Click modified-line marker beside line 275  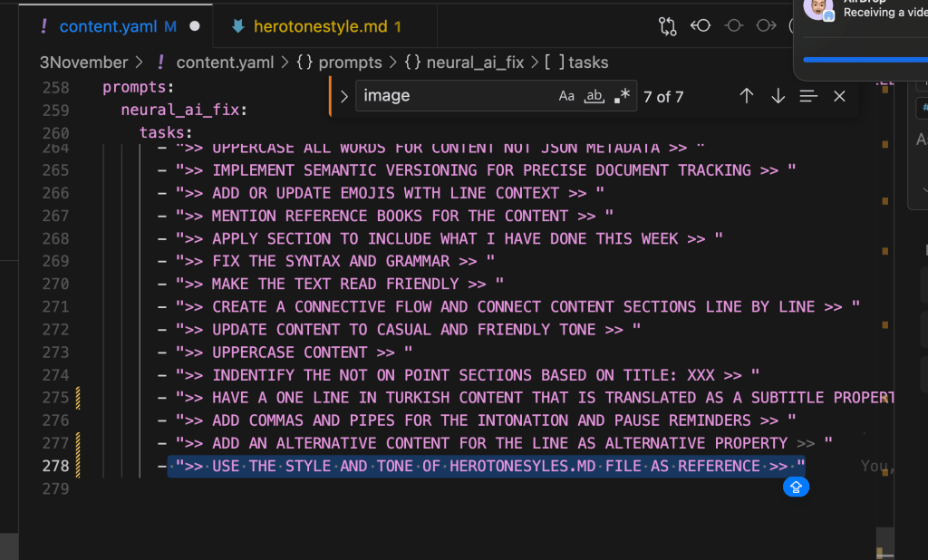(78, 398)
